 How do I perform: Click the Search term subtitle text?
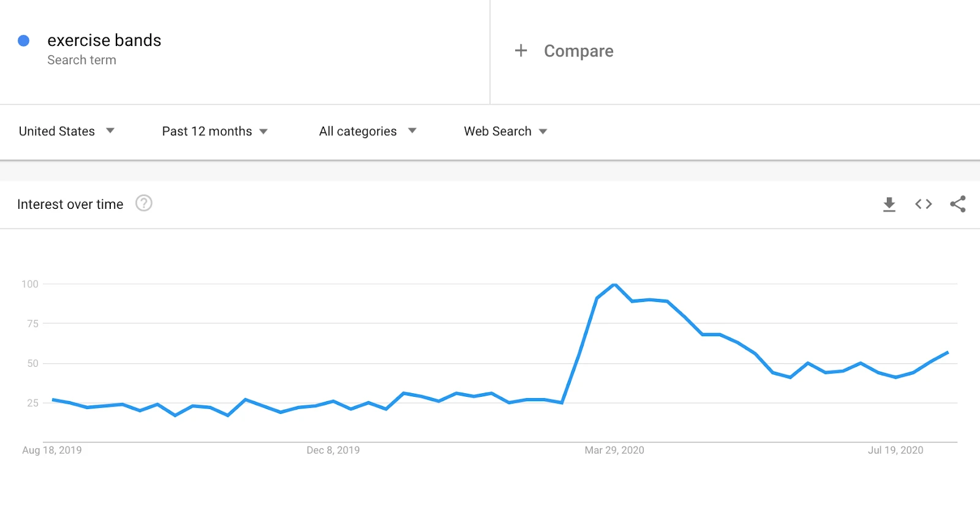pos(81,60)
